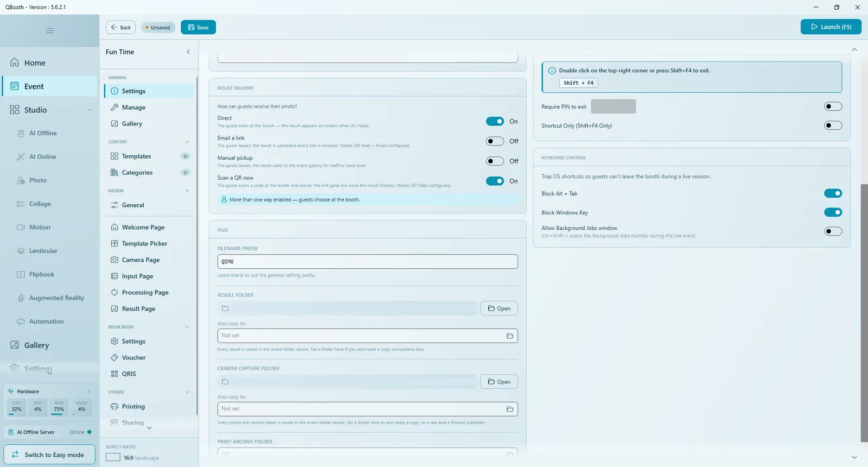
Task: Click the Filename Prefix input field
Action: (x=367, y=262)
